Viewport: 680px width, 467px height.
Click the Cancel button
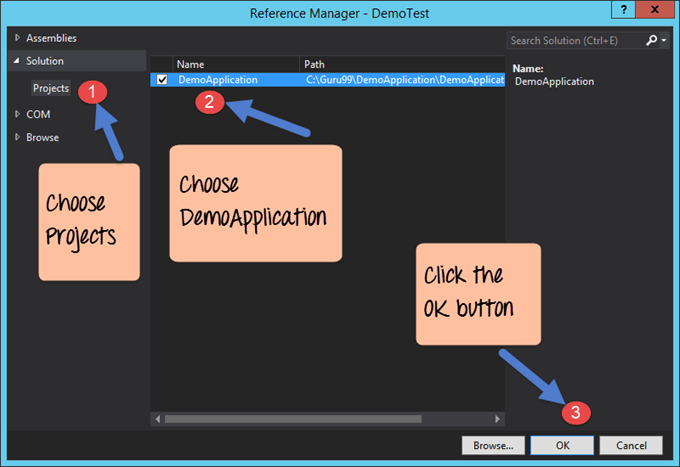pyautogui.click(x=631, y=445)
